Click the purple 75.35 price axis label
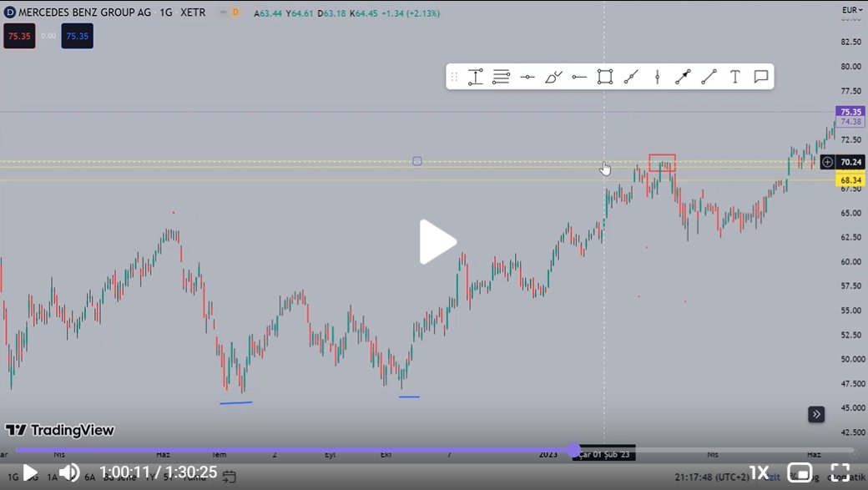 click(850, 112)
